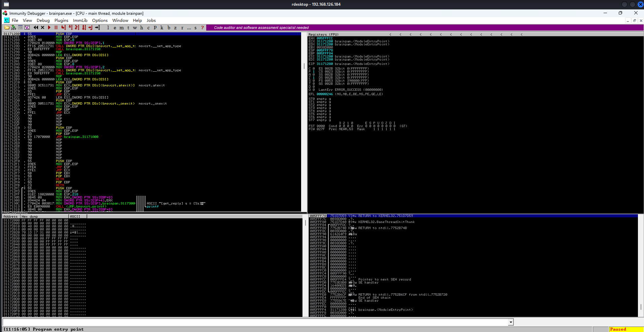Click the stack pane vertical scrollbar

641,266
